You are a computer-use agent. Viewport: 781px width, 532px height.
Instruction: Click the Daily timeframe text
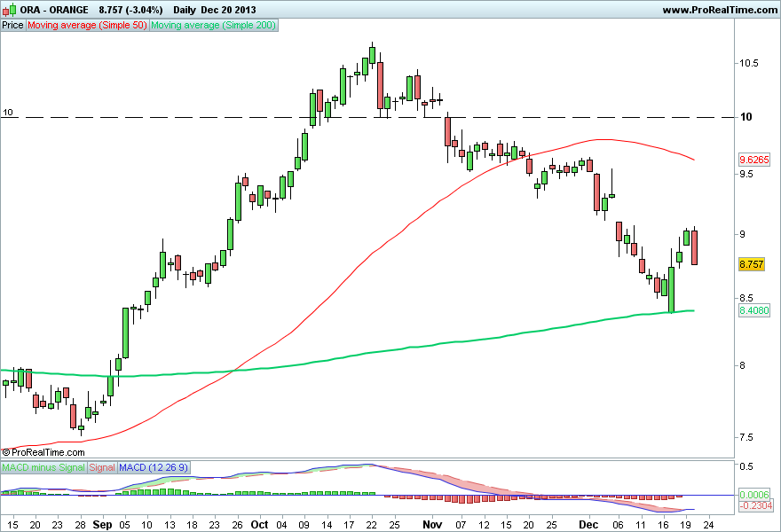185,10
